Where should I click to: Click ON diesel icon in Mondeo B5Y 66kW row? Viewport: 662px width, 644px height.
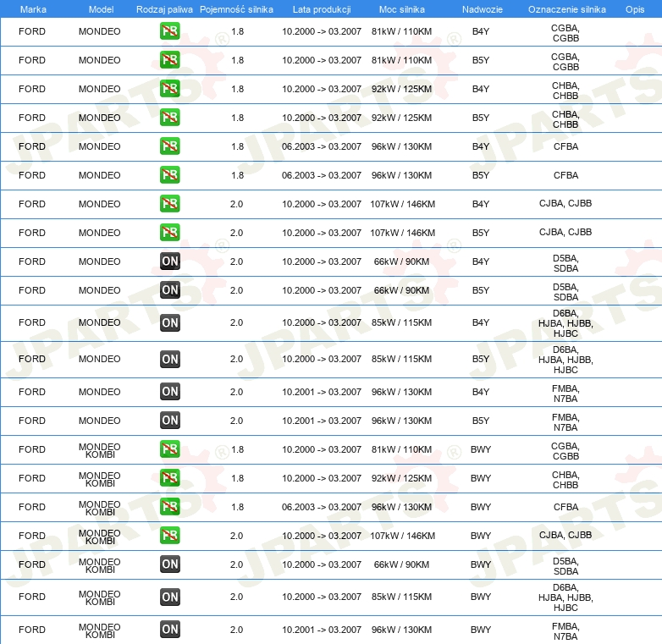tap(169, 290)
